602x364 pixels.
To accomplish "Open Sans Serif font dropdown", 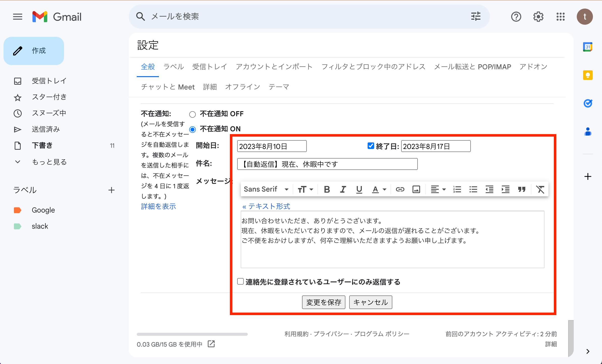I will click(266, 189).
